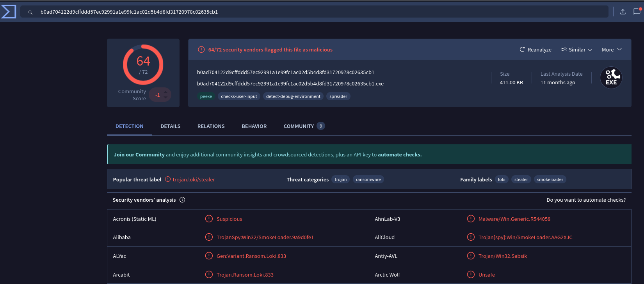The image size is (644, 284).
Task: Switch to the Details tab
Action: click(x=171, y=126)
